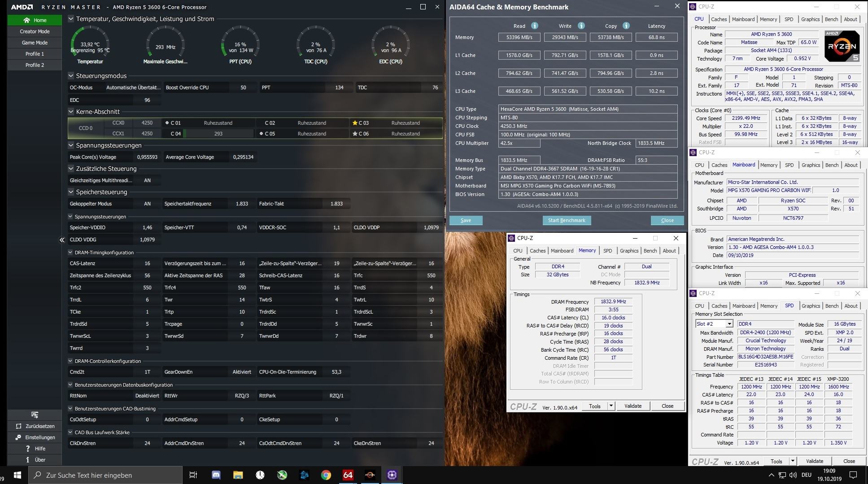Click Start Benchmark in AIDA64

pyautogui.click(x=567, y=220)
